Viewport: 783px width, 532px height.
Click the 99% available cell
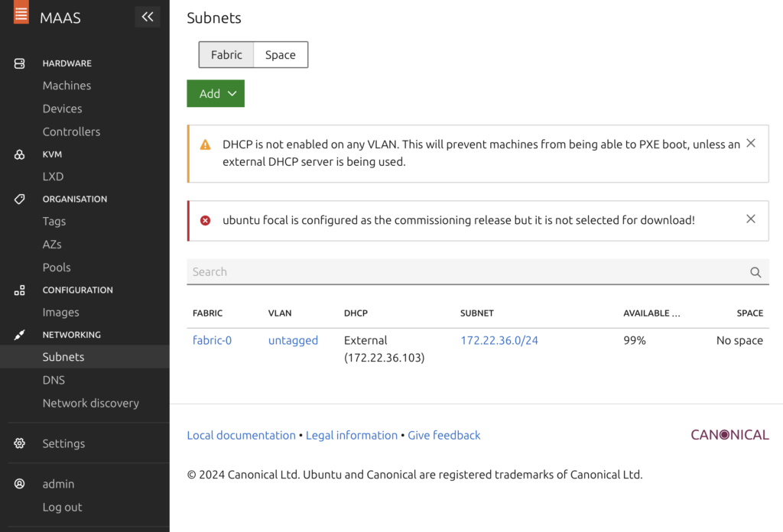click(x=635, y=340)
